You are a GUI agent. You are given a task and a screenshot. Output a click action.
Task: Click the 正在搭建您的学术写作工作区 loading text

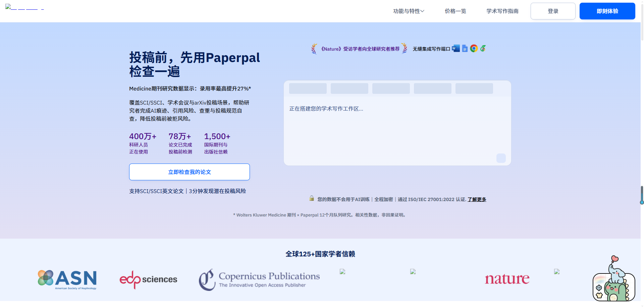click(x=326, y=109)
